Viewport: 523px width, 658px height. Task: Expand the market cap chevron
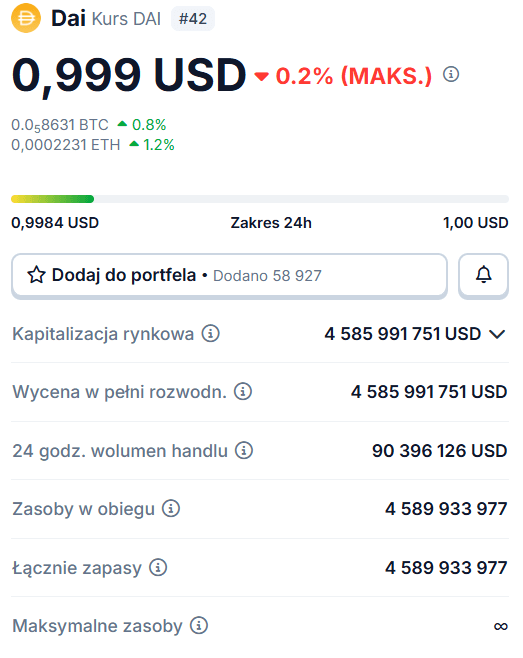[x=497, y=334]
